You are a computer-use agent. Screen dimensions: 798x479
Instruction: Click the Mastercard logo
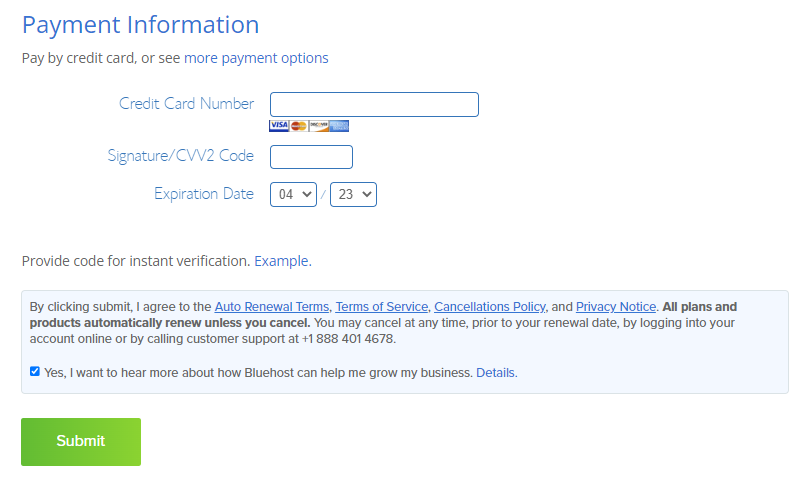tap(298, 126)
